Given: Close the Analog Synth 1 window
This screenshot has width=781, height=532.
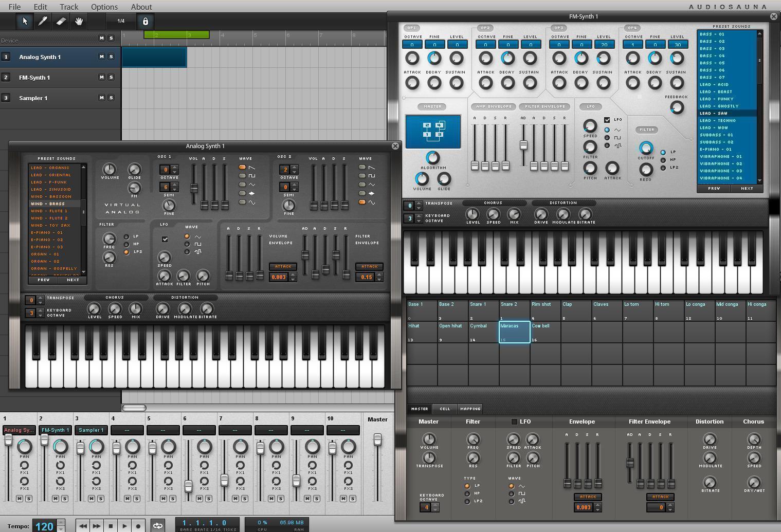Looking at the screenshot, I should click(395, 146).
